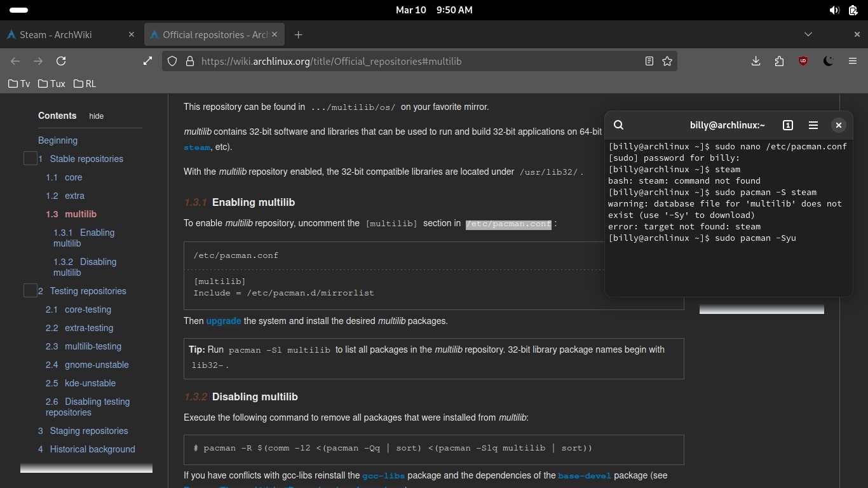868x488 pixels.
Task: Go to 1.3.2 Disabling multilib
Action: click(x=85, y=267)
